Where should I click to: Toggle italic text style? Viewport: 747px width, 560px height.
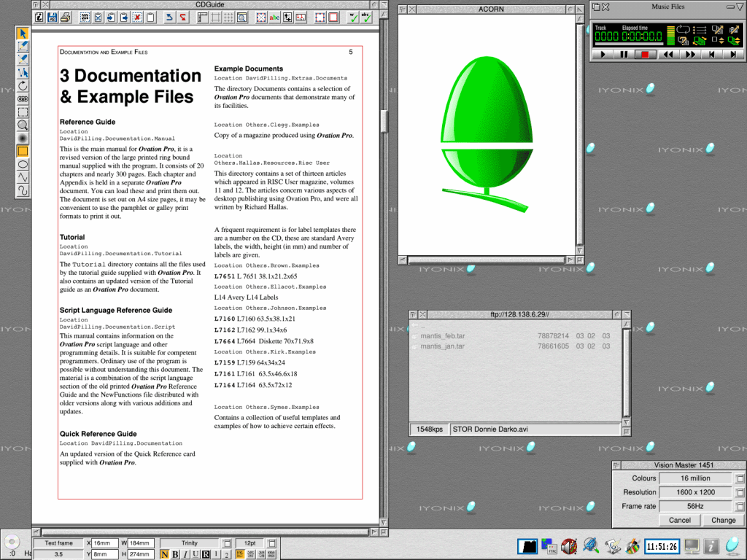pyautogui.click(x=185, y=554)
